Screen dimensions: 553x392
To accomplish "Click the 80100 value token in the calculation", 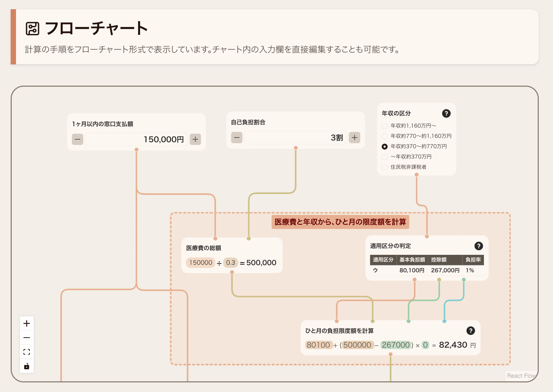I will click(319, 345).
